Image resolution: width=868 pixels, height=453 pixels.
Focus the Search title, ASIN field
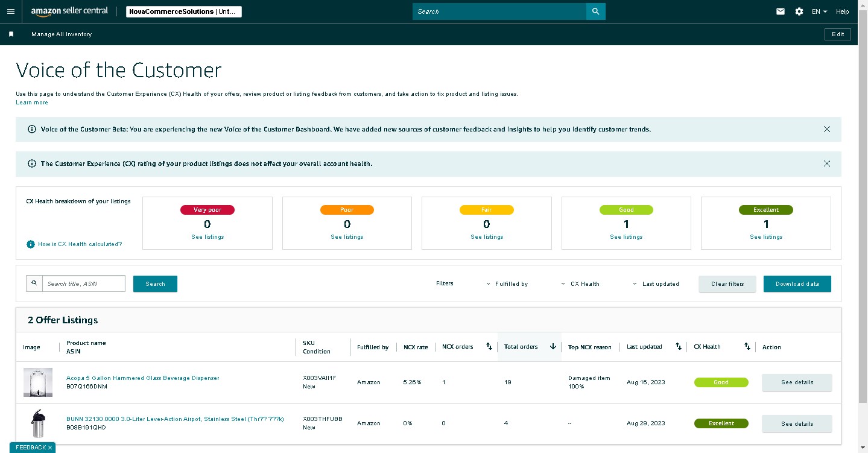[84, 284]
